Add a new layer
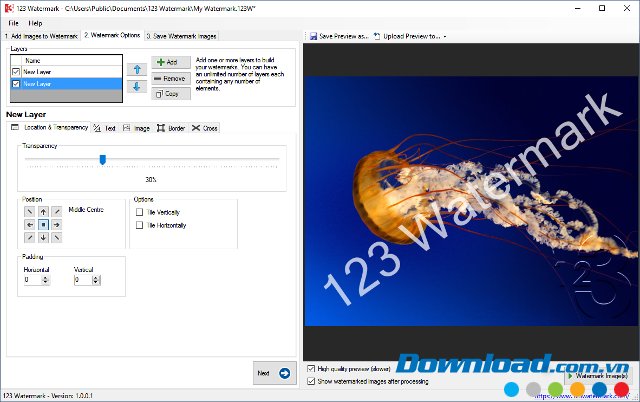The width and height of the screenshot is (640, 402). pos(171,62)
